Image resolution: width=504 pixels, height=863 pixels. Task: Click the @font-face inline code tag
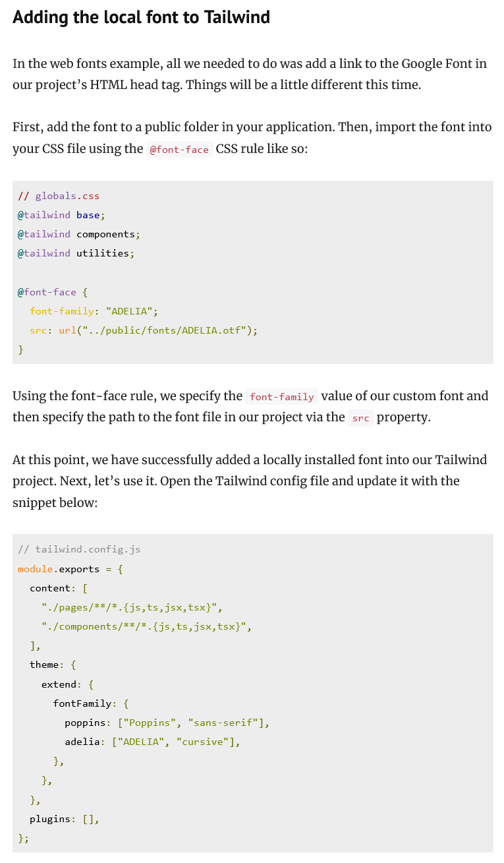point(179,150)
